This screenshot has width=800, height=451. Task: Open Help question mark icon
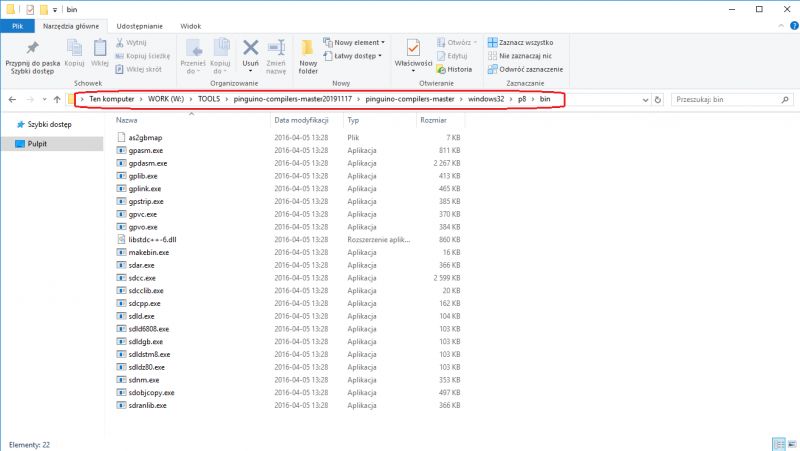click(794, 26)
